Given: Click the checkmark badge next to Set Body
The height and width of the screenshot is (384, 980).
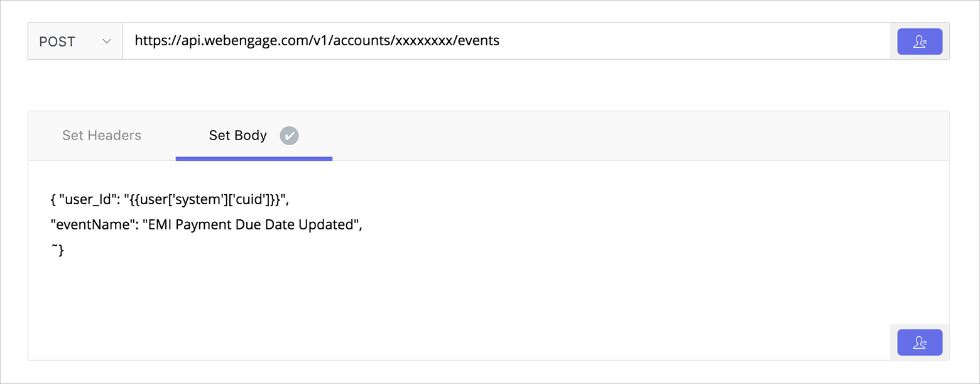Looking at the screenshot, I should 290,135.
